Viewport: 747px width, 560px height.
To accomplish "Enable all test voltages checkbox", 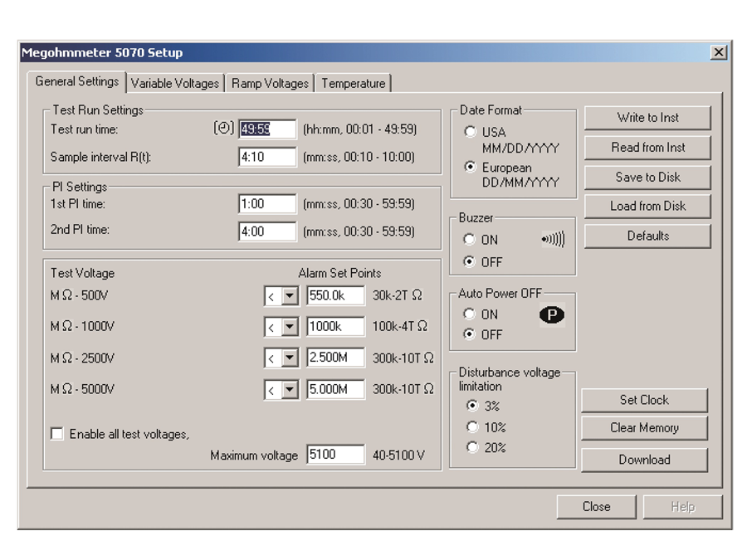I will click(57, 434).
